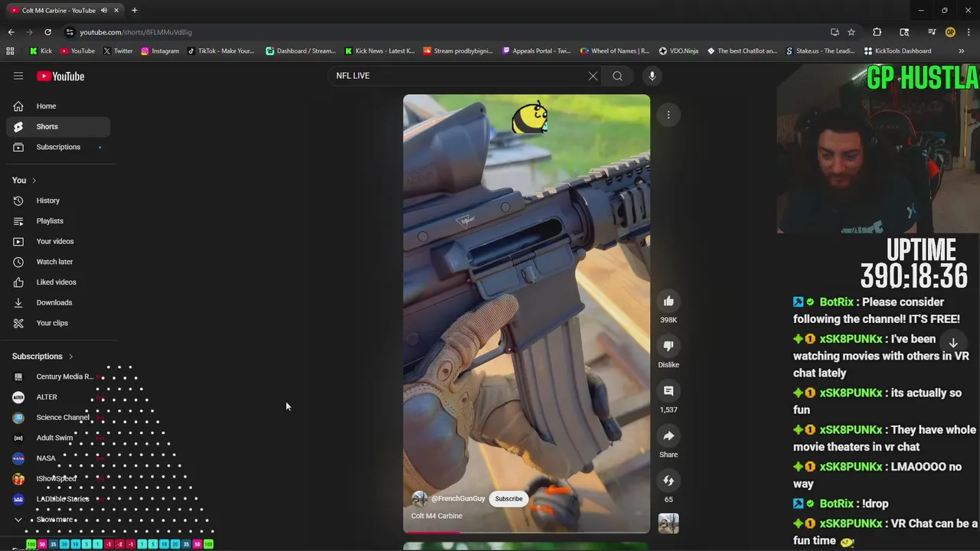Show more bookmarks with the chevron
Viewport: 980px width, 551px height.
point(961,51)
